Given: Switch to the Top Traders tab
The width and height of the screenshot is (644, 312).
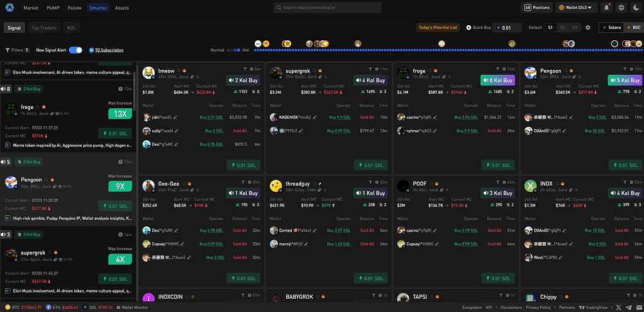Looking at the screenshot, I should click(43, 28).
